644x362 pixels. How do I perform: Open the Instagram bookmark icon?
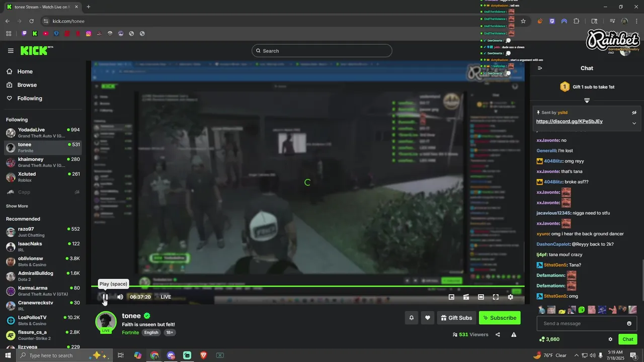[x=89, y=34]
